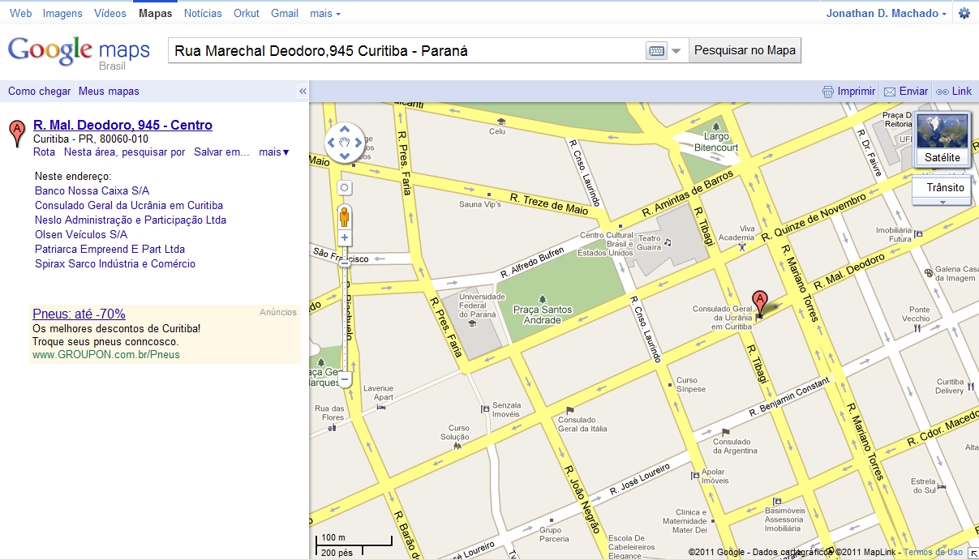Open the Gmail tab

[285, 14]
